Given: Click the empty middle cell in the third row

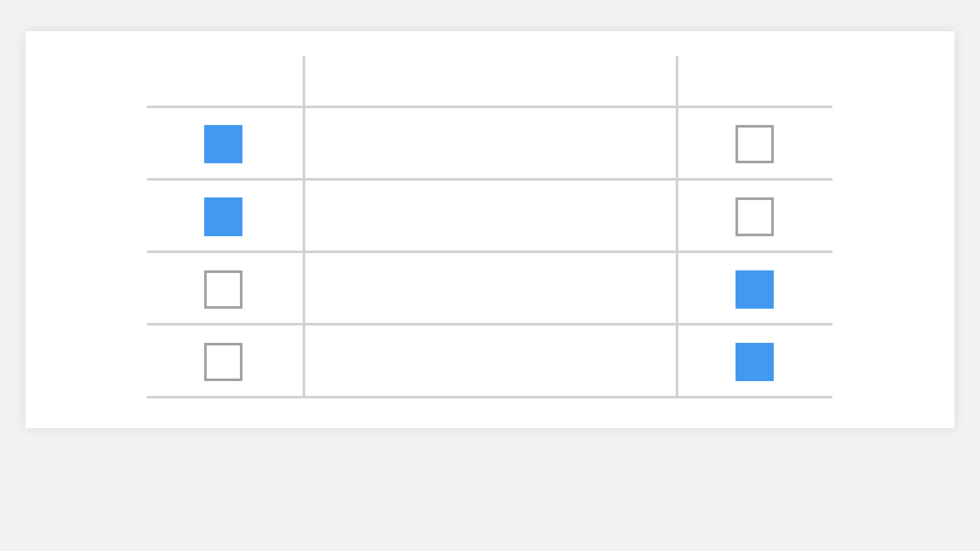Looking at the screenshot, I should [x=490, y=288].
